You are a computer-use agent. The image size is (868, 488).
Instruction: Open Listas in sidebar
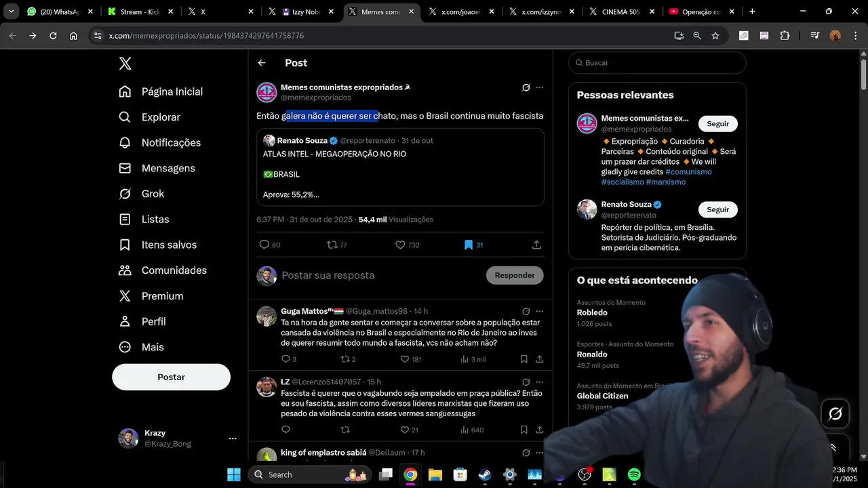pos(144,219)
